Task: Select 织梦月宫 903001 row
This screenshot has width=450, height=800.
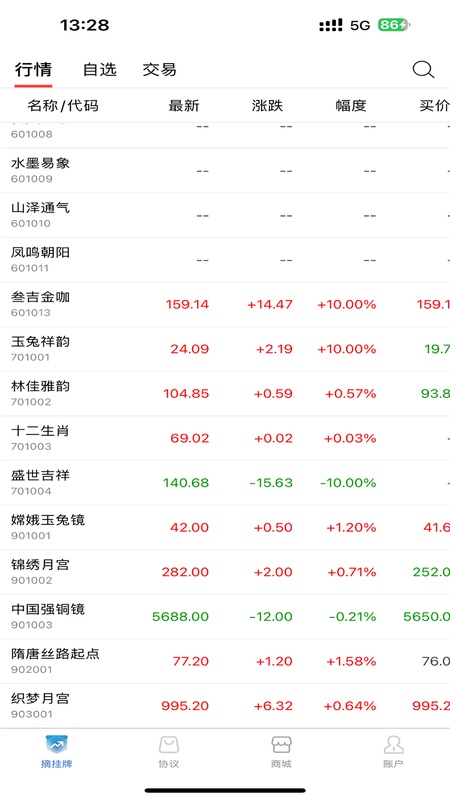Action: [225, 706]
